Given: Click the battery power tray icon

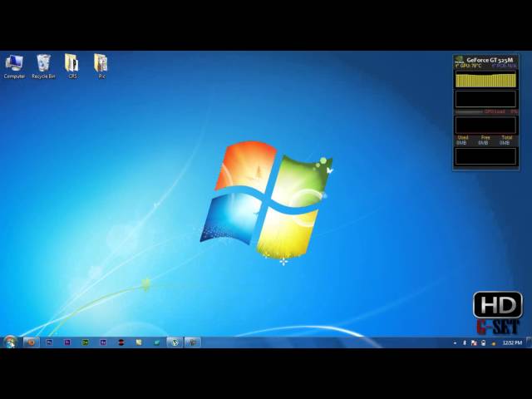Looking at the screenshot, I should tap(484, 343).
